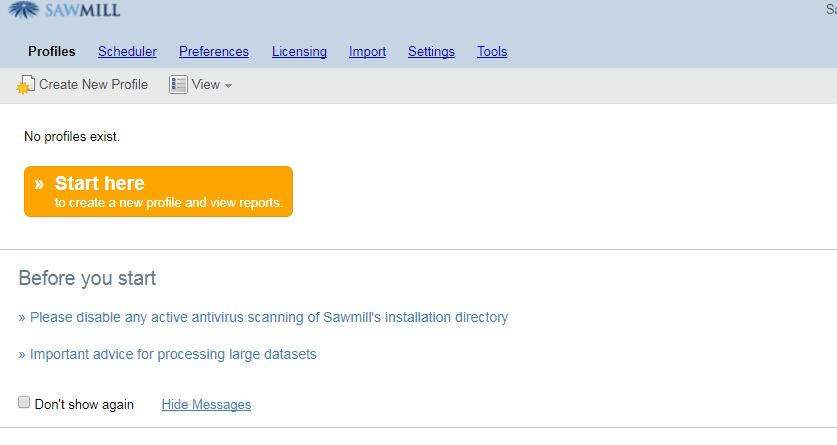Expand the View dropdown arrow
The height and width of the screenshot is (445, 837).
(228, 85)
